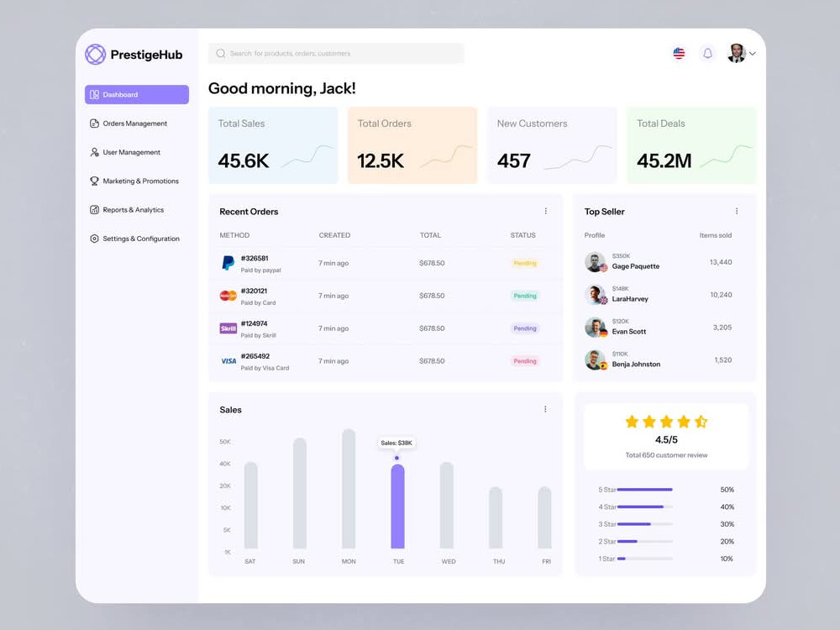This screenshot has width=840, height=630.
Task: Open Orders Management from the sidebar
Action: (134, 123)
